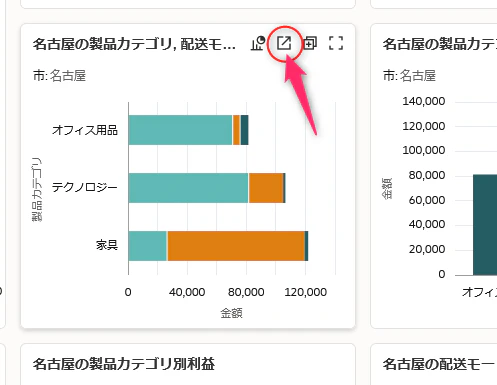The image size is (497, 385).
Task: Click the 140,000 y-axis label in the right chart
Action: tap(424, 101)
